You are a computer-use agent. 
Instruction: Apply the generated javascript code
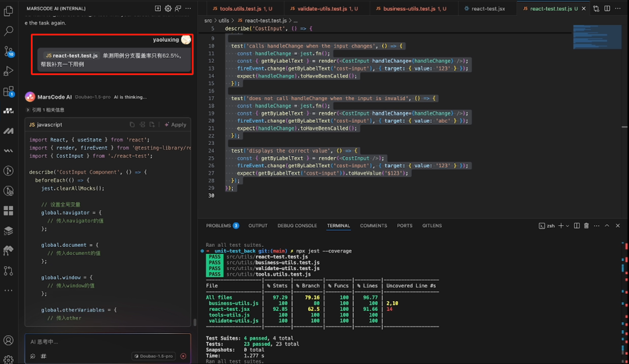pos(175,125)
